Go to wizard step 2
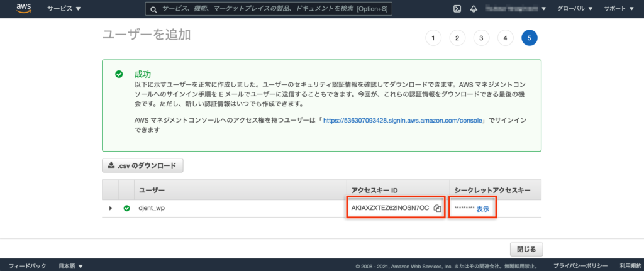This screenshot has height=271, width=644. tap(457, 38)
